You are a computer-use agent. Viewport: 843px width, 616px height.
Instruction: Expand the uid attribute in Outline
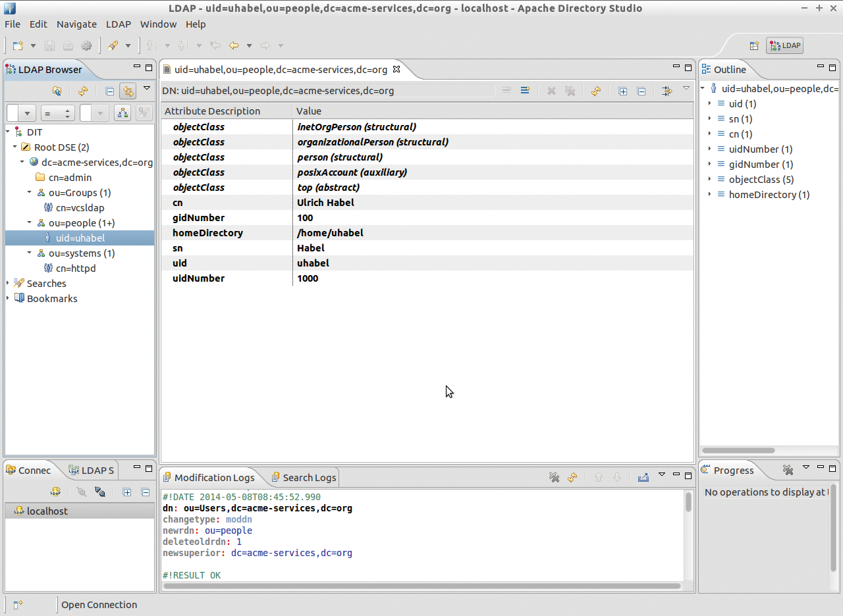click(x=710, y=103)
